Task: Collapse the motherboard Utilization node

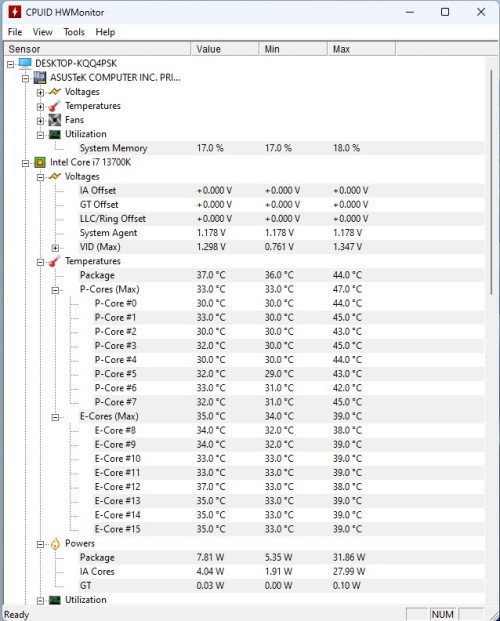Action: pyautogui.click(x=40, y=135)
